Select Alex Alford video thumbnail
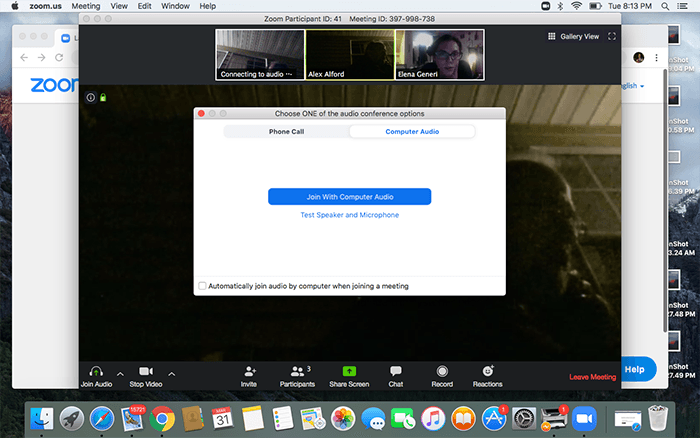 (350, 54)
